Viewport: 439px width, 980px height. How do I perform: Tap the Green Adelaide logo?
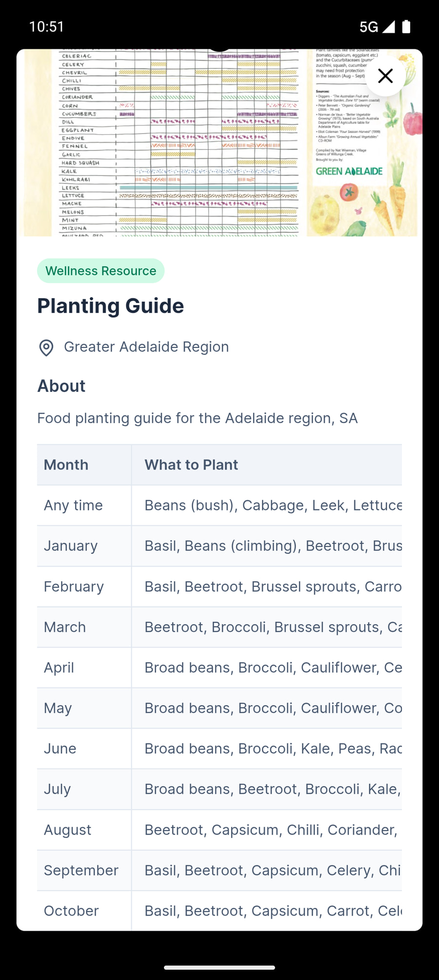[349, 171]
